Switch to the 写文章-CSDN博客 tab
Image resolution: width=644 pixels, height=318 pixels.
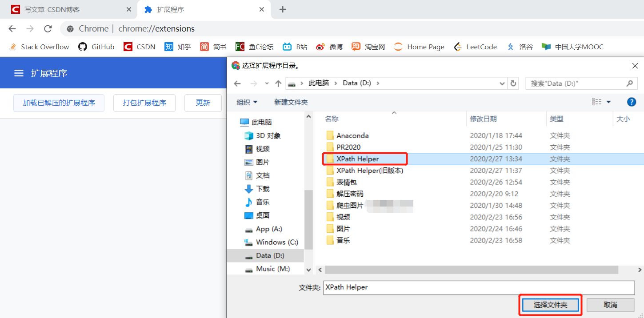pyautogui.click(x=67, y=9)
